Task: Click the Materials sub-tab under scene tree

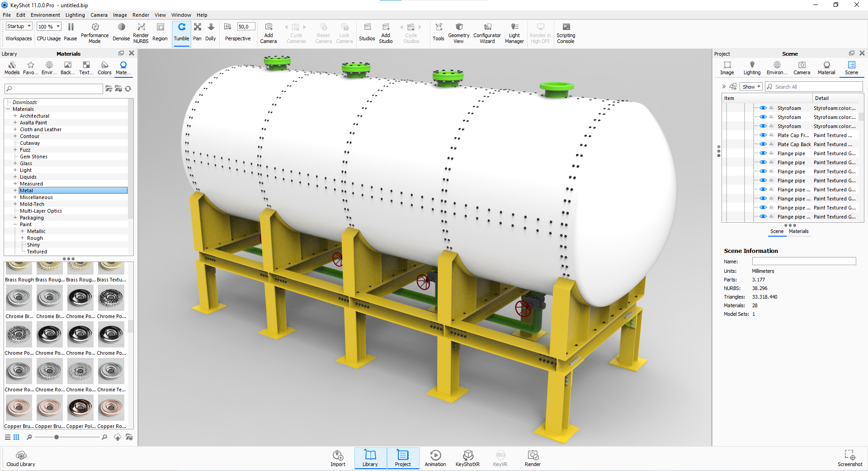Action: click(x=798, y=231)
